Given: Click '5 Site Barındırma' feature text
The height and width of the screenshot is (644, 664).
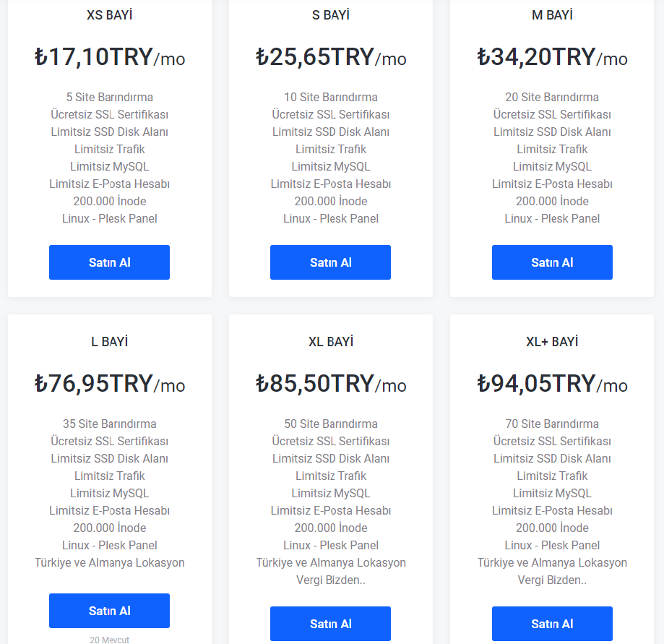Looking at the screenshot, I should point(110,97).
